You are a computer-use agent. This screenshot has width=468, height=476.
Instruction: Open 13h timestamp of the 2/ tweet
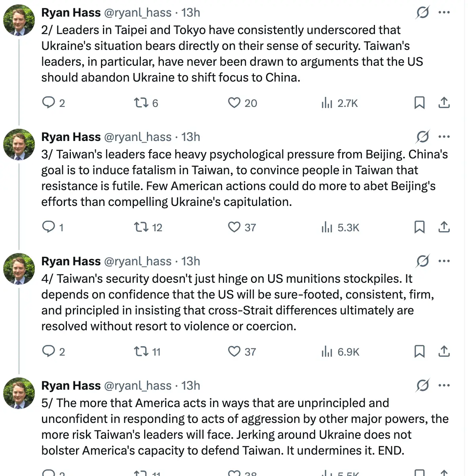[x=191, y=13]
